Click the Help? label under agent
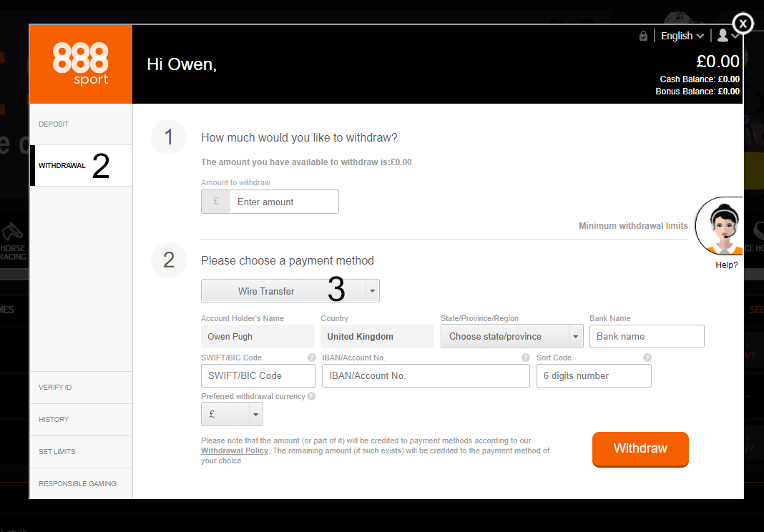 pos(727,265)
